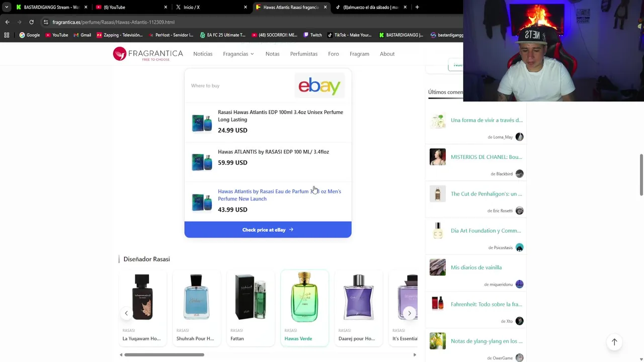
Task: Open the TikTok bookmark
Action: point(349,35)
